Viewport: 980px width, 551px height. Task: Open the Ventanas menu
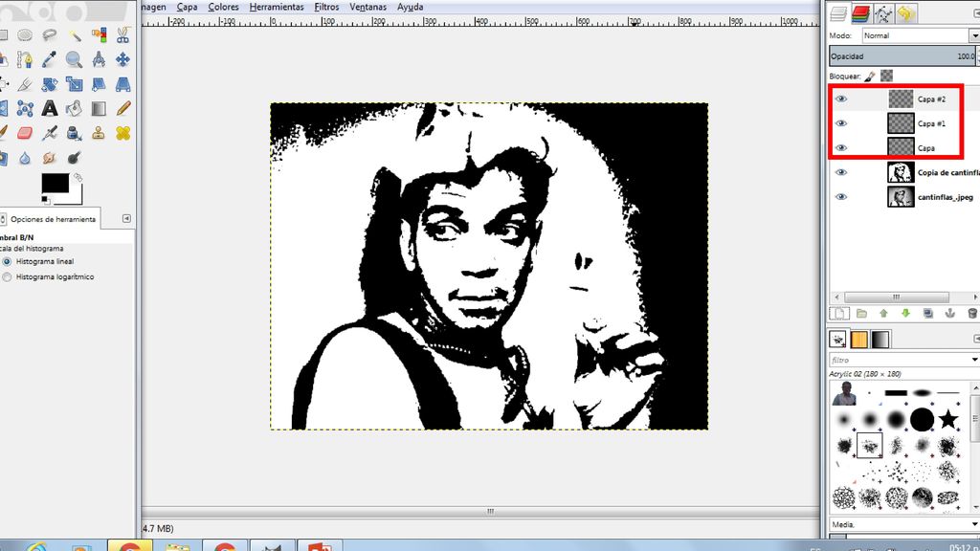[x=367, y=7]
